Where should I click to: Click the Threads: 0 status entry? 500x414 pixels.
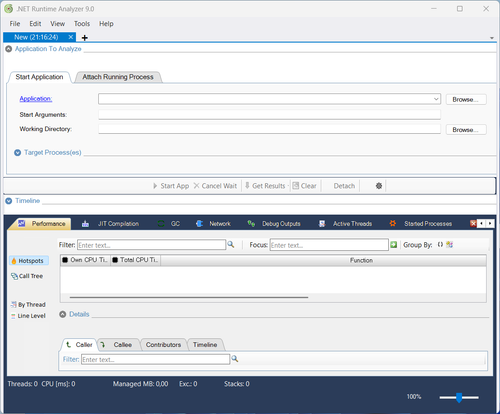pyautogui.click(x=23, y=384)
